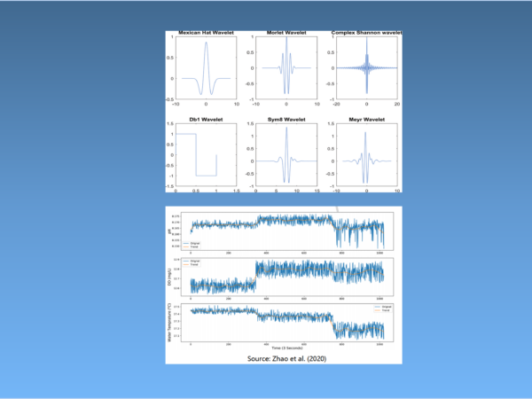This screenshot has height=399, width=532.
Task: Click the Morlet Wavelet title text
Action: coord(286,34)
